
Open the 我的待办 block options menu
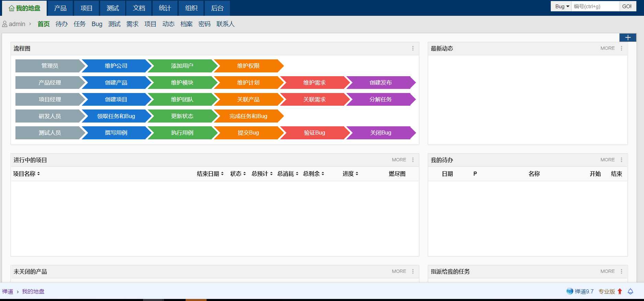coord(621,160)
